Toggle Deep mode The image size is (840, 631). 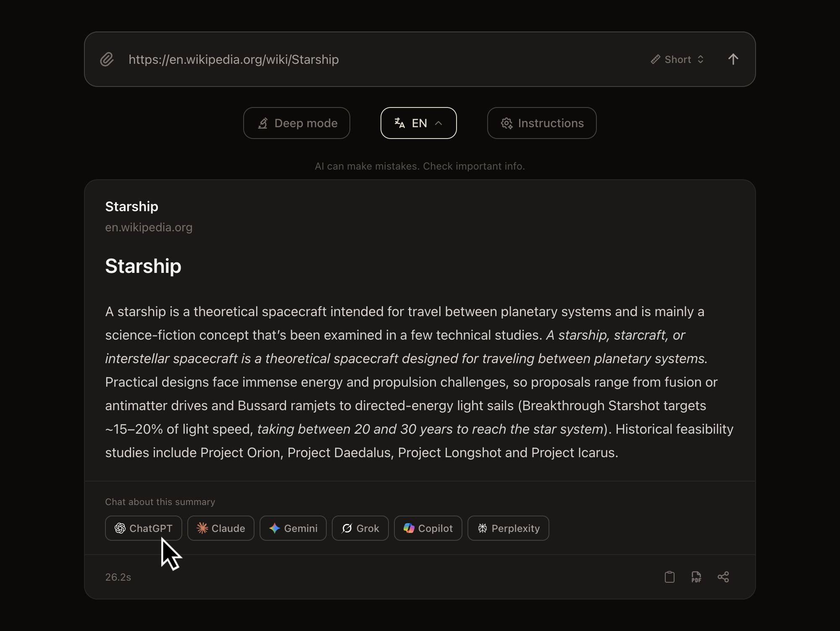point(297,123)
